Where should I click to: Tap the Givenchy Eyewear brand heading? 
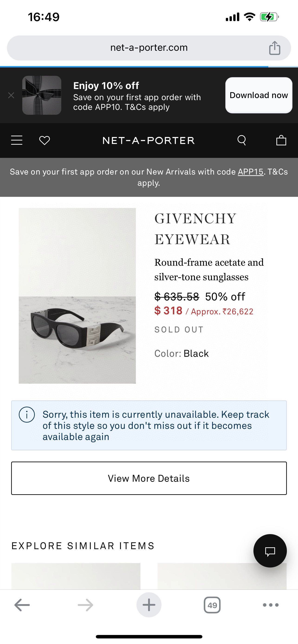click(195, 229)
